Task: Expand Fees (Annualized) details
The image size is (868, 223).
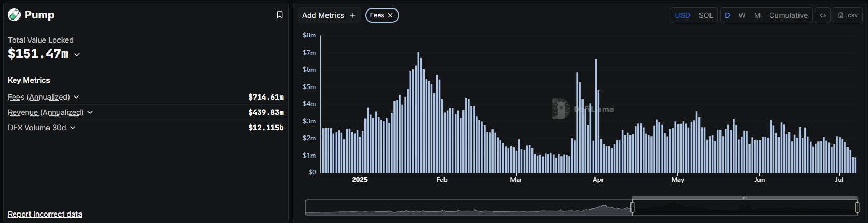Action: [76, 97]
